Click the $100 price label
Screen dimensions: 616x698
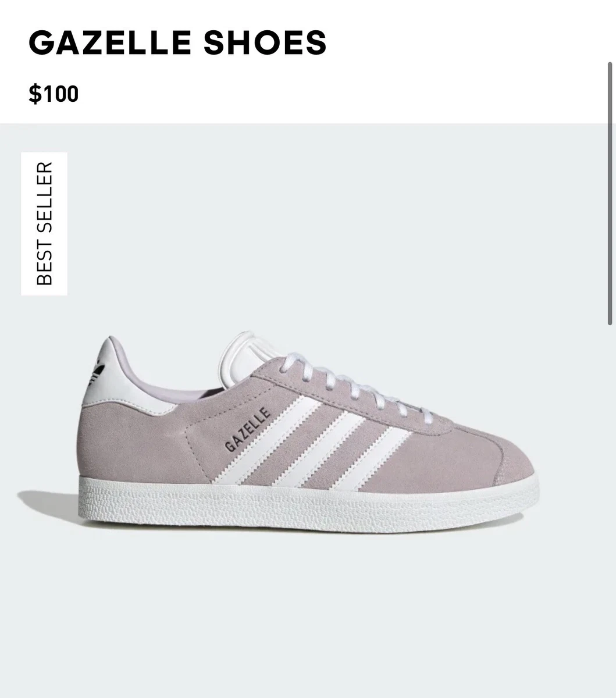click(x=54, y=94)
